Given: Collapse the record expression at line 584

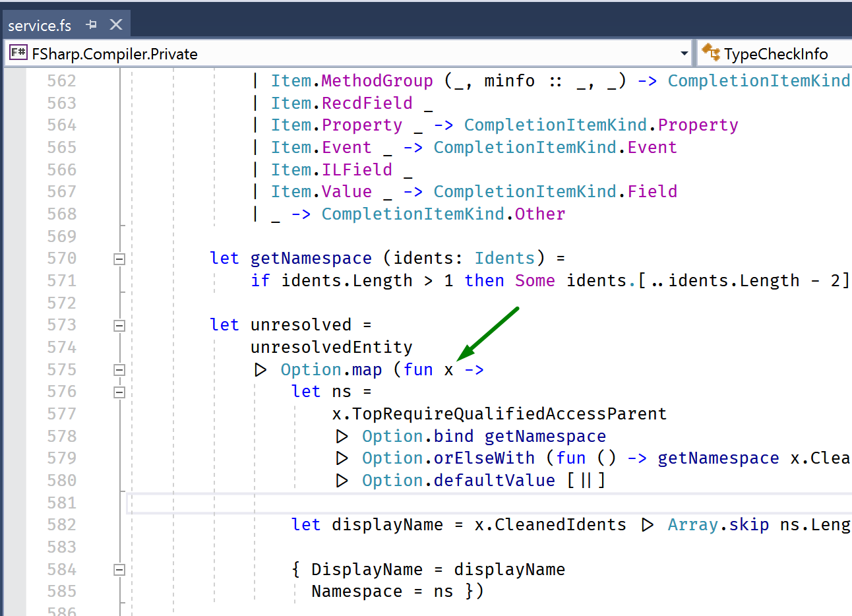Looking at the screenshot, I should 119,569.
